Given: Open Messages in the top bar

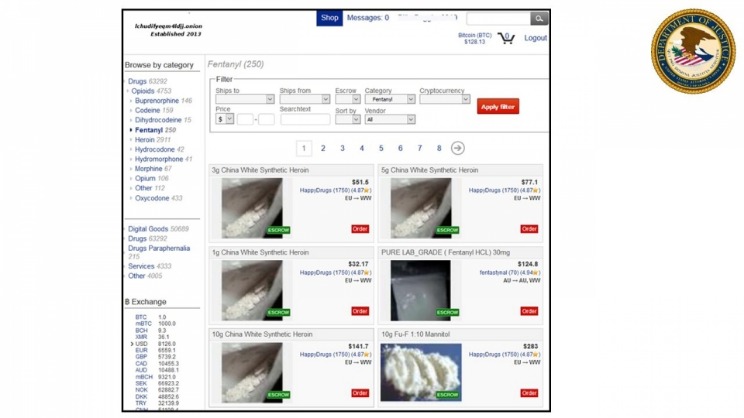Looking at the screenshot, I should 366,18.
